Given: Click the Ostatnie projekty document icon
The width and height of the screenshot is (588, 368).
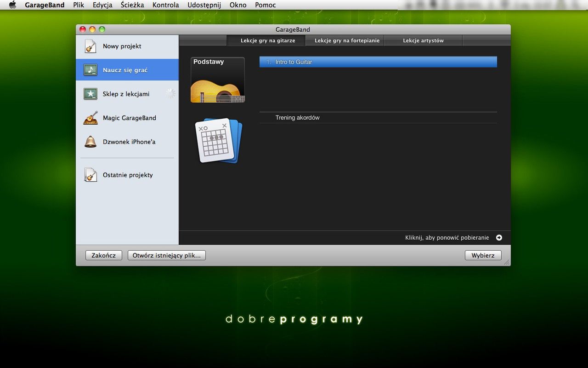Looking at the screenshot, I should [x=90, y=175].
